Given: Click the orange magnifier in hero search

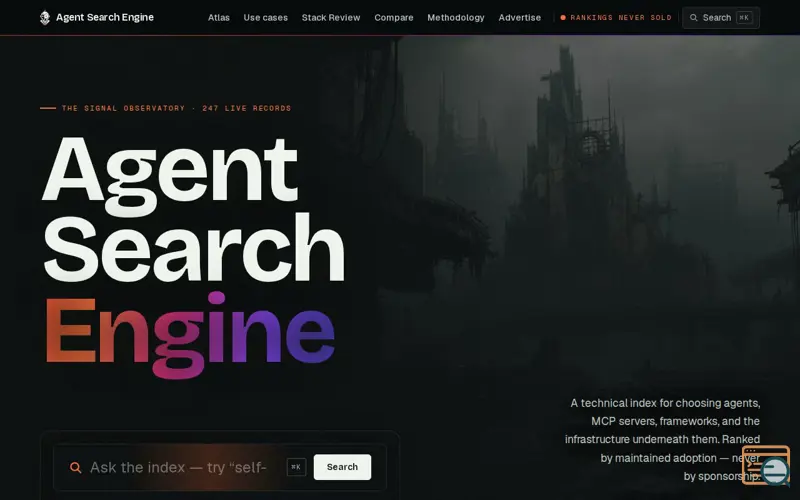Looking at the screenshot, I should (76, 467).
